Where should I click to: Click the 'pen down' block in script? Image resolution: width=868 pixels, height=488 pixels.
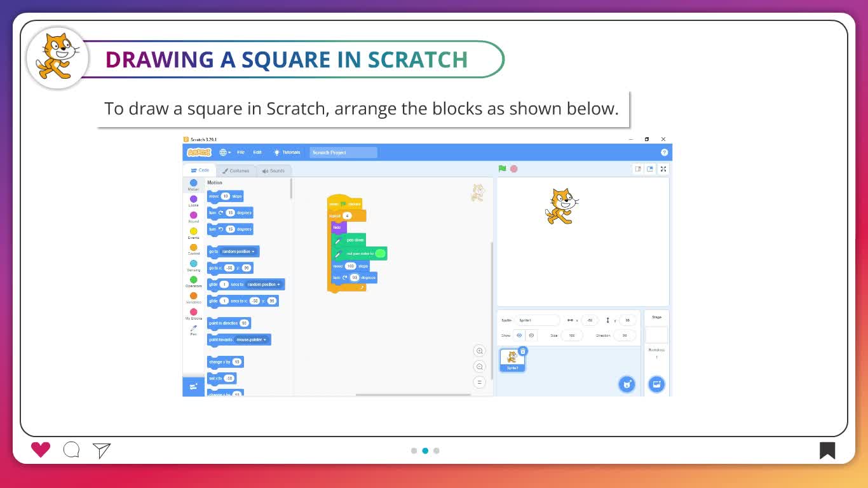[349, 240]
